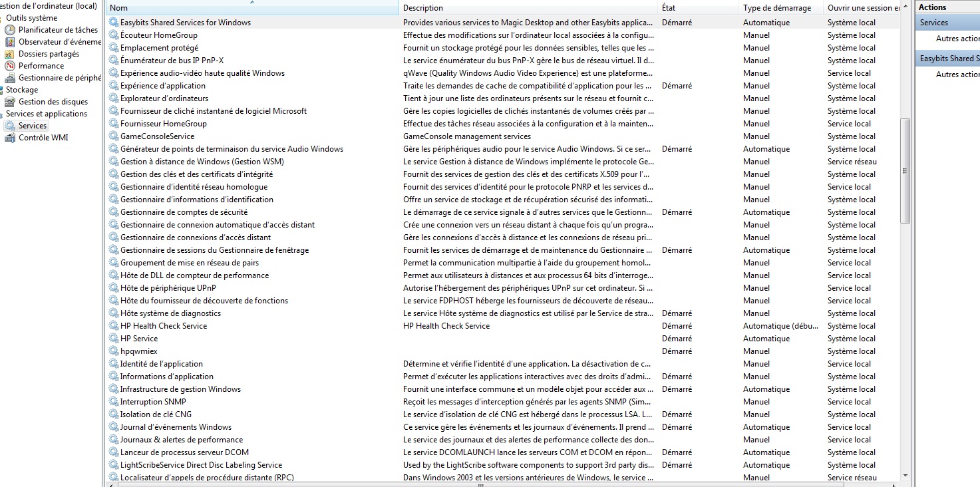Click the Planificateur de tâches clock icon

[x=10, y=30]
